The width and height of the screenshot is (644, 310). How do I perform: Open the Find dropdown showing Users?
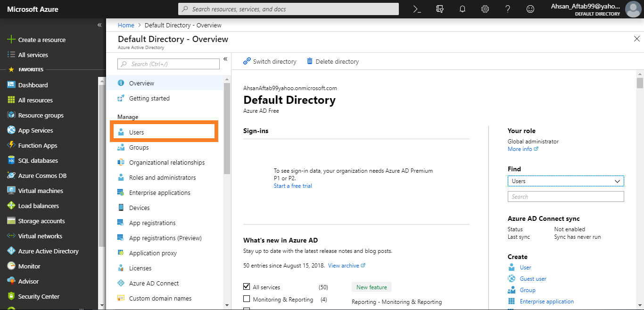pos(565,181)
